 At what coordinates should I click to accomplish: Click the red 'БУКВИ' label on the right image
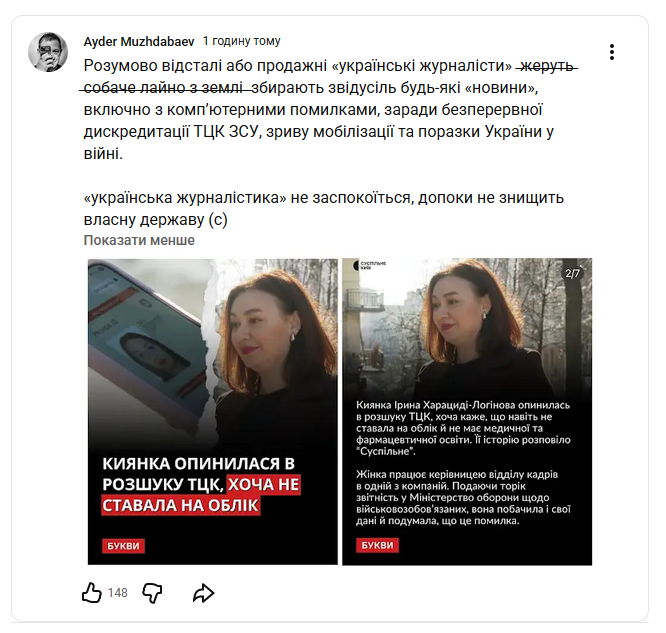(x=378, y=545)
